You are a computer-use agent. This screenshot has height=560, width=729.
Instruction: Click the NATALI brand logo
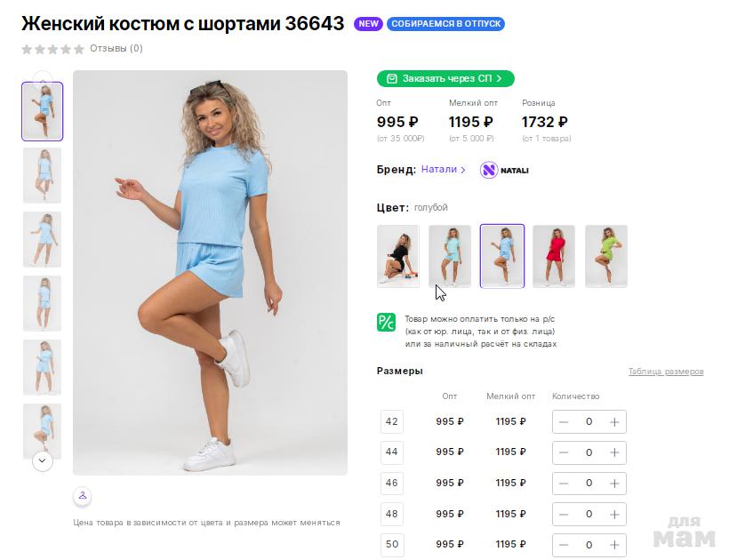click(504, 170)
